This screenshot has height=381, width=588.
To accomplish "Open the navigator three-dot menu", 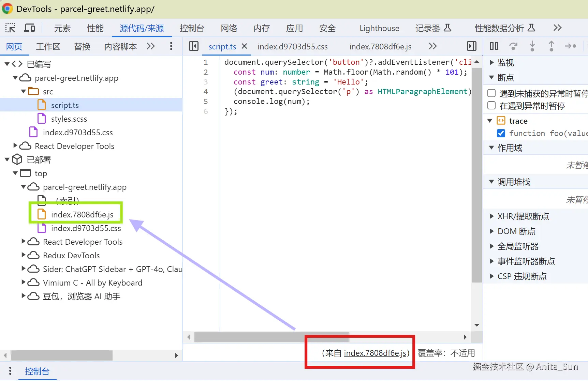I will [x=171, y=46].
